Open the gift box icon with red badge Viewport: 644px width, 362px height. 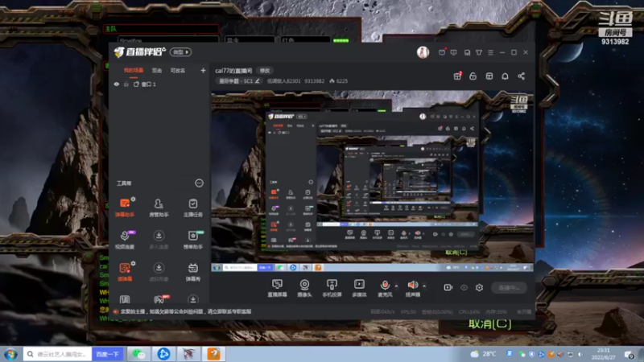(x=457, y=76)
